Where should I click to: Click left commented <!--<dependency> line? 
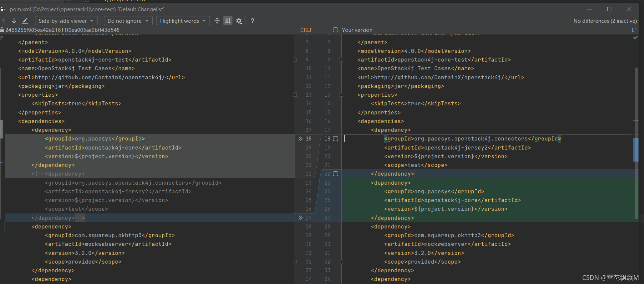coord(58,174)
